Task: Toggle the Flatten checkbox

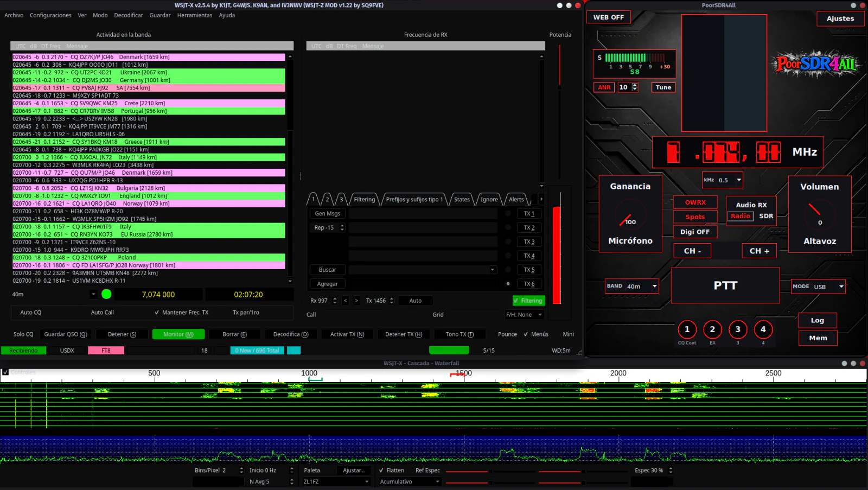Action: point(391,470)
